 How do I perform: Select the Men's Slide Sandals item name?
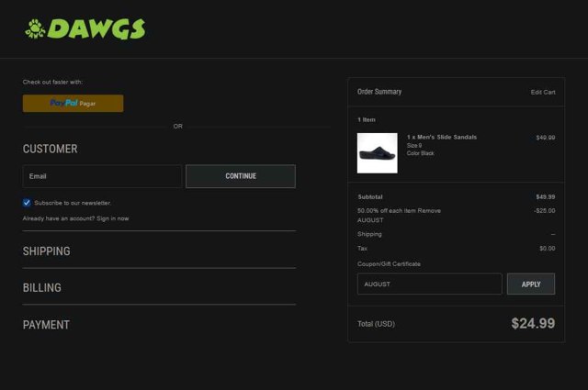[442, 137]
